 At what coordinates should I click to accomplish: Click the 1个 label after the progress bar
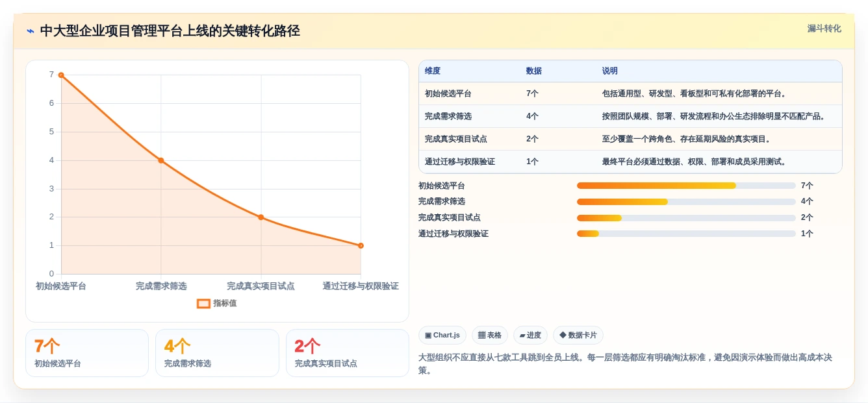tap(807, 234)
